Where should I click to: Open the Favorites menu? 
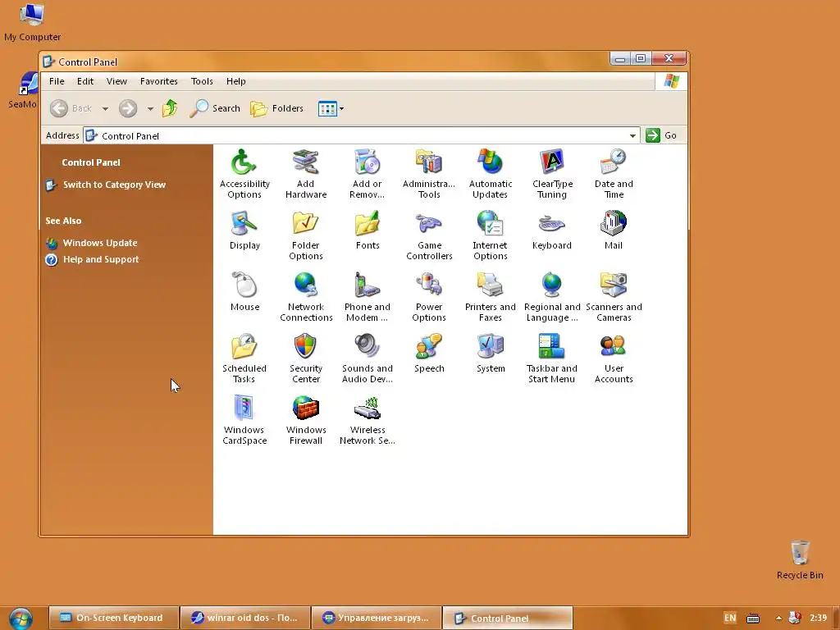[x=158, y=81]
